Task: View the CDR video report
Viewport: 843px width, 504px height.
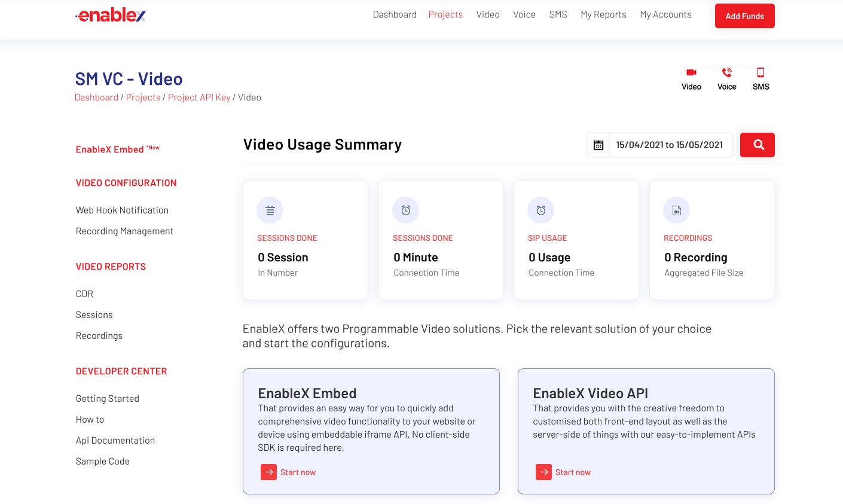Action: click(84, 294)
